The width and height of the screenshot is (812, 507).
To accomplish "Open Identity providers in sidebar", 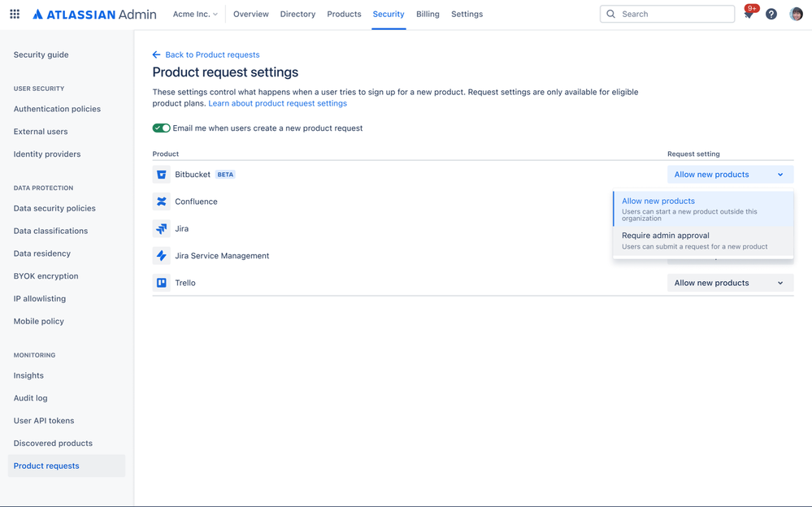I will (x=47, y=154).
